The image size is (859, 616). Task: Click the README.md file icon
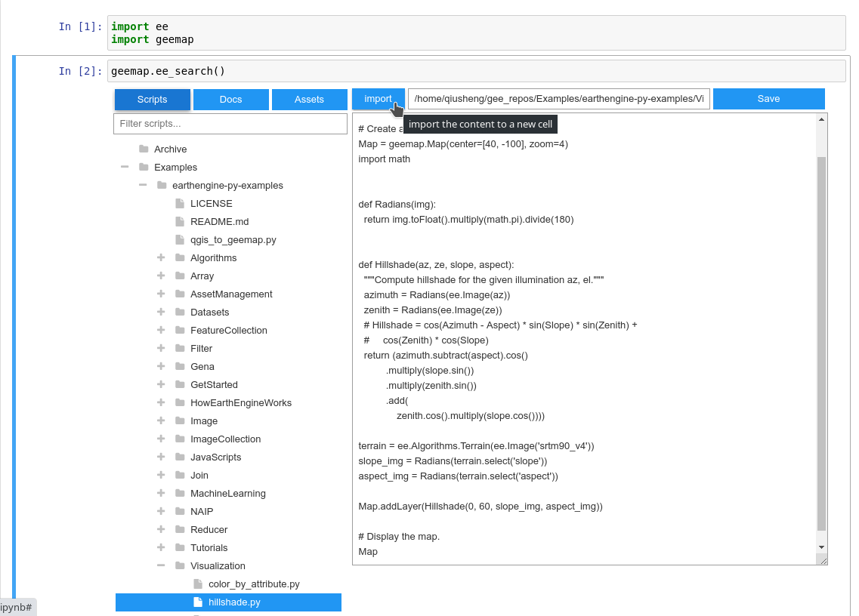click(180, 222)
